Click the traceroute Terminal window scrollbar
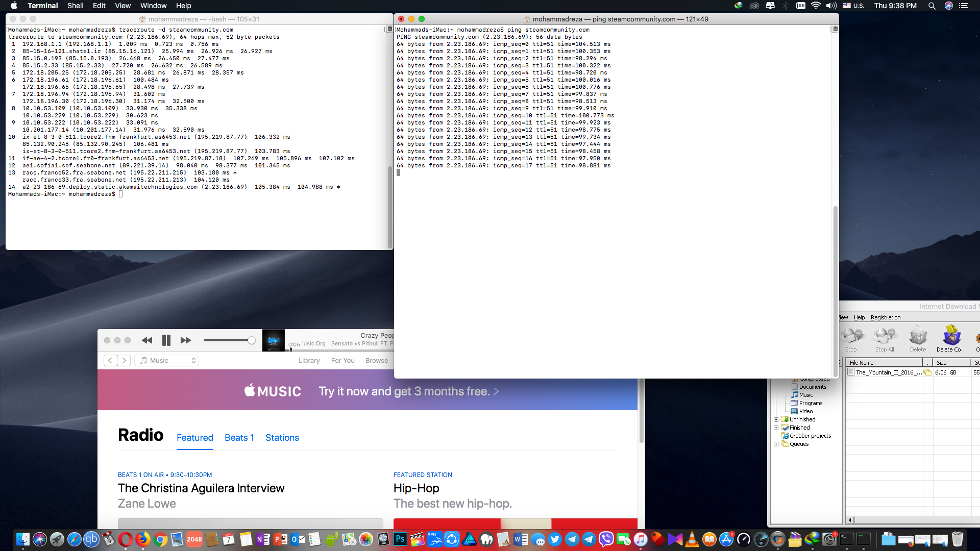 390,207
